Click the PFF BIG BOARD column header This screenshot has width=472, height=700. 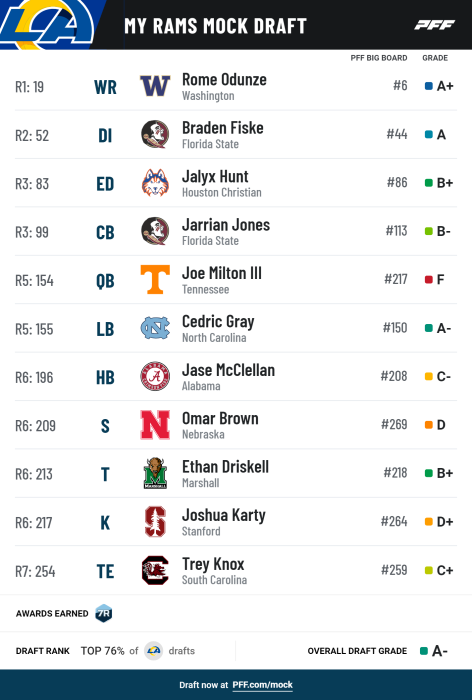(379, 58)
